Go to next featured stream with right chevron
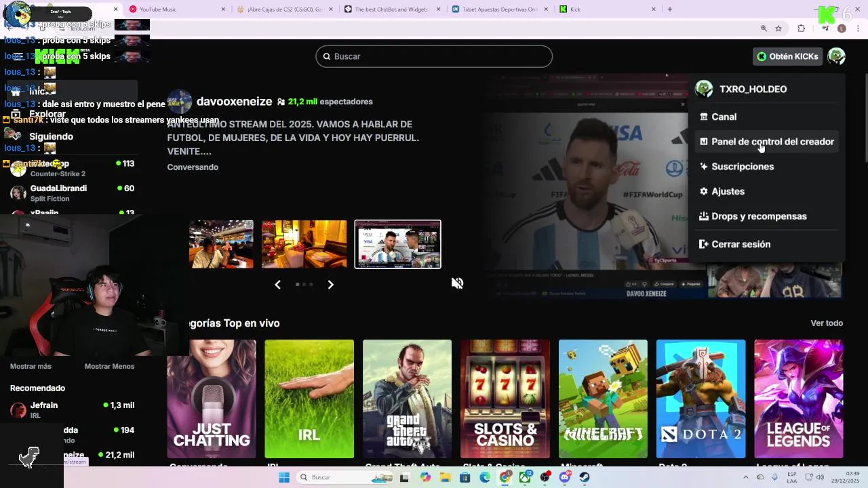 pos(330,285)
